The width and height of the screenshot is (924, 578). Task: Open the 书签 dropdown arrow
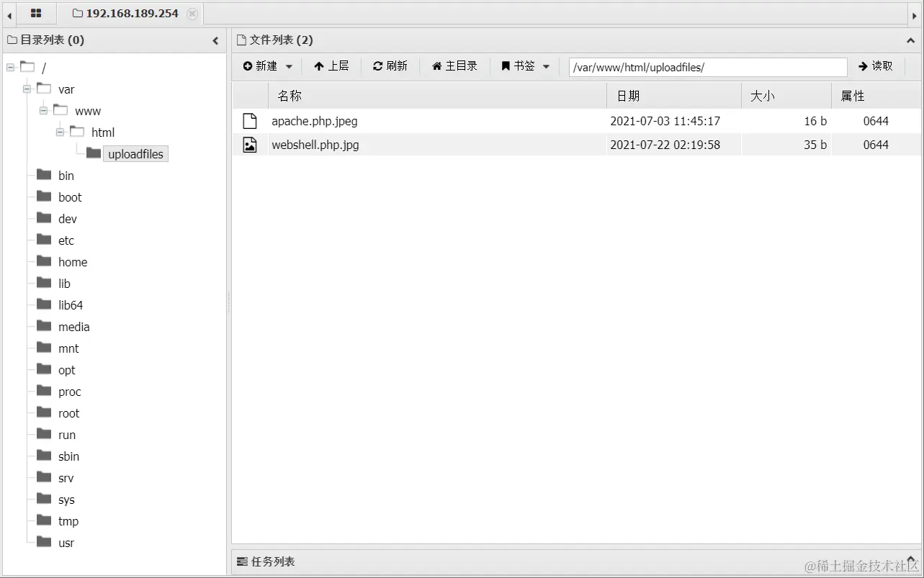546,66
